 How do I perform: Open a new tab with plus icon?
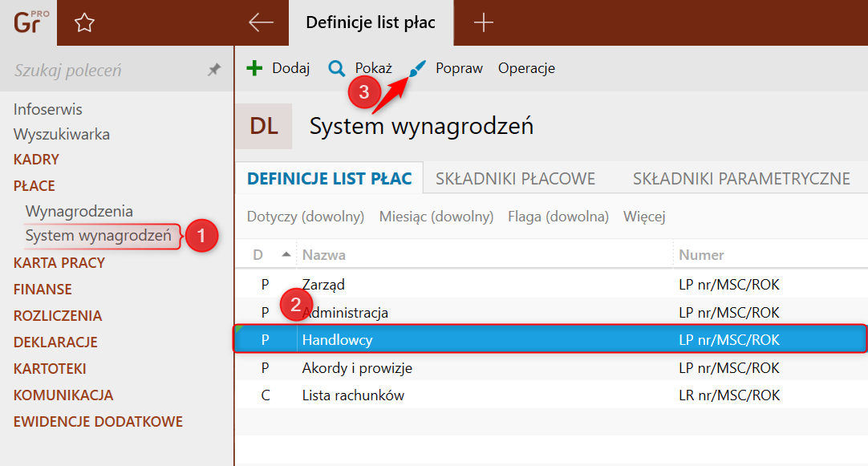pos(483,22)
